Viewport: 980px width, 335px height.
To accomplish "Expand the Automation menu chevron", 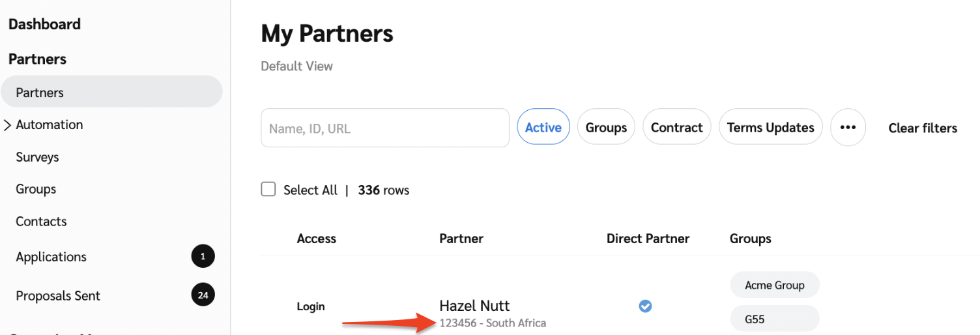I will click(x=8, y=125).
